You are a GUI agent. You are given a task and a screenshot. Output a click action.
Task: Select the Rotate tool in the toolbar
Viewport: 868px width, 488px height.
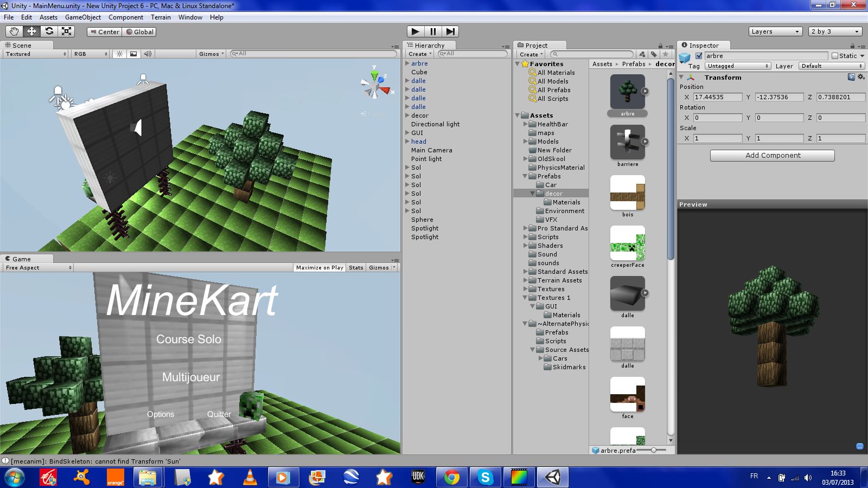49,31
